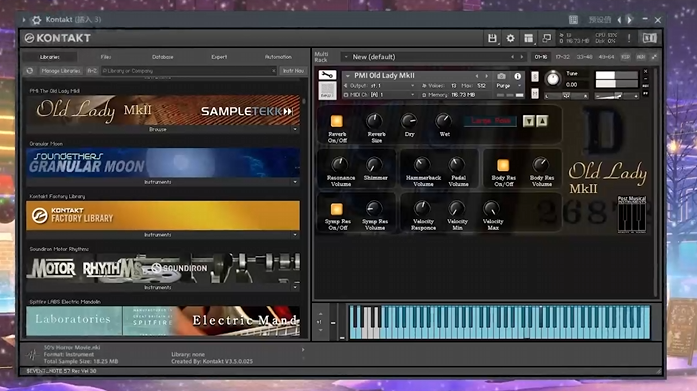
Task: Go to next multi preset arrow
Action: coord(522,57)
